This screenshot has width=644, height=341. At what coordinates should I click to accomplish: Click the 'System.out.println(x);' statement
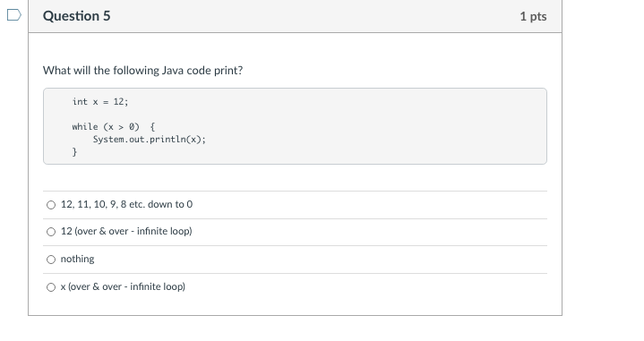tap(149, 140)
